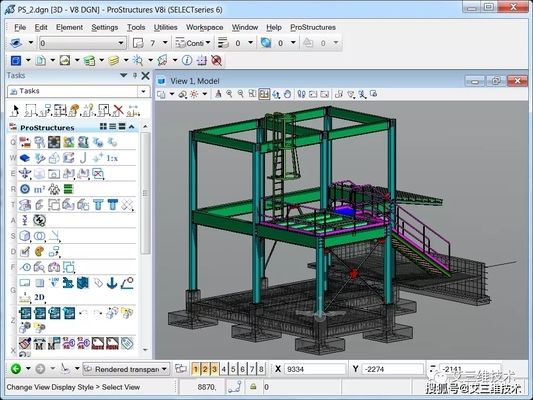Click the m² area tool icon
Image resolution: width=533 pixels, height=400 pixels.
[39, 189]
